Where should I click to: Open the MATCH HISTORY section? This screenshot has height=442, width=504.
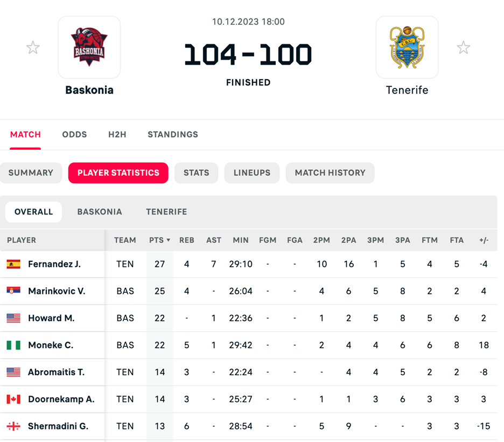point(330,172)
